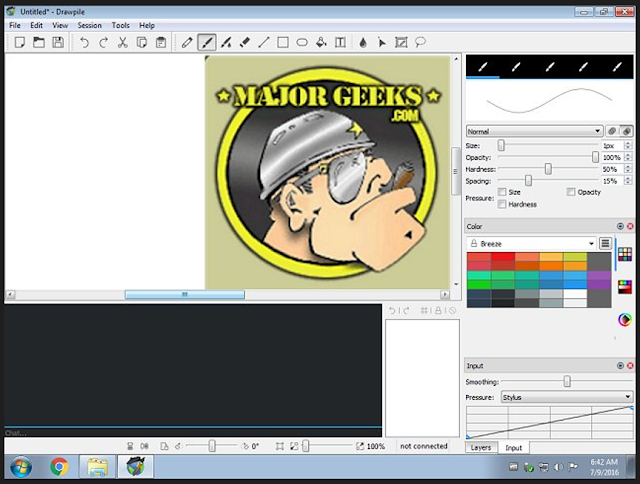Click the canvas horizontal scrollbar thumb
The image size is (640, 484).
[184, 294]
